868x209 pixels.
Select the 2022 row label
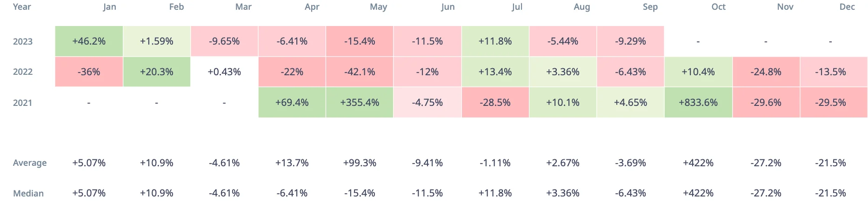[23, 72]
